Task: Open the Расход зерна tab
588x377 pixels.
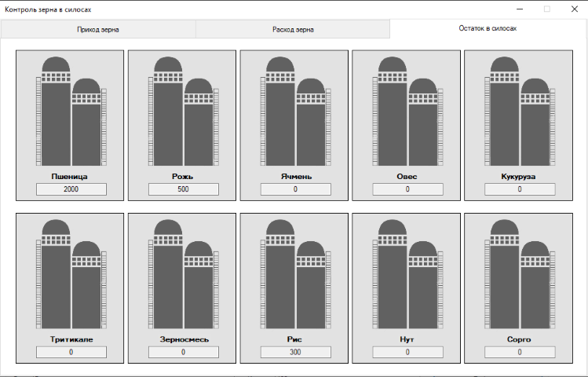Action: pyautogui.click(x=293, y=29)
